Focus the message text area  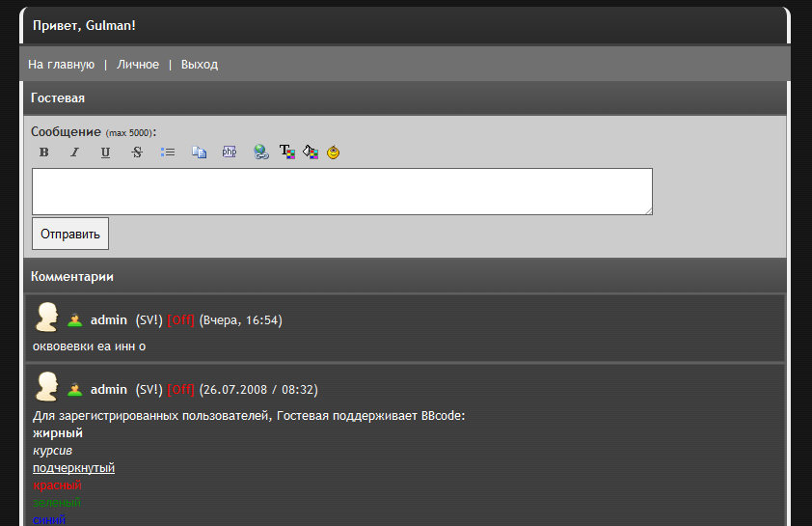pyautogui.click(x=341, y=191)
